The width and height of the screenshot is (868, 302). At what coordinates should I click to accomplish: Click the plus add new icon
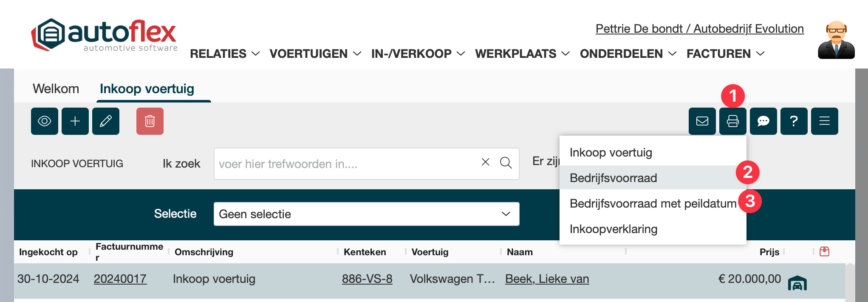pyautogui.click(x=75, y=121)
